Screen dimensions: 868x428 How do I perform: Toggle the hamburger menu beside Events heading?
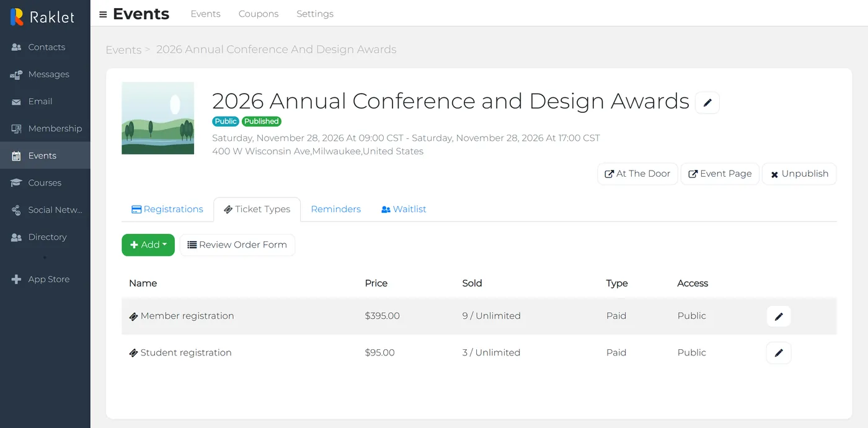click(x=103, y=14)
